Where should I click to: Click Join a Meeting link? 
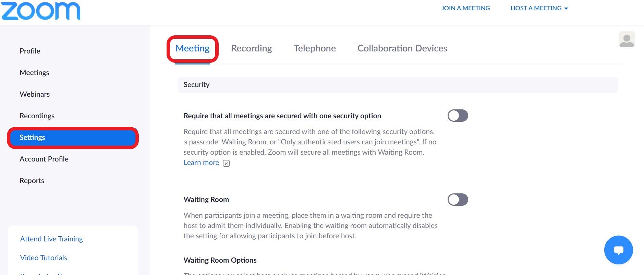465,8
